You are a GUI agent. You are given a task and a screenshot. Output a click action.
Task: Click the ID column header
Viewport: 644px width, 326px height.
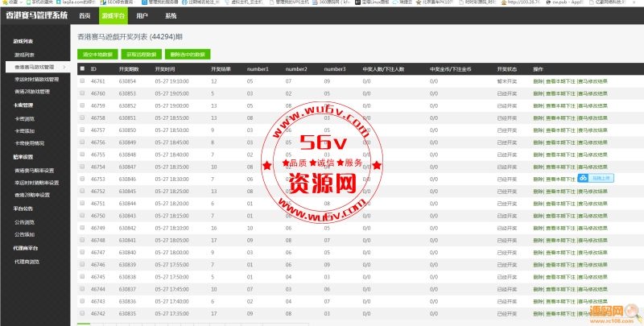click(93, 69)
